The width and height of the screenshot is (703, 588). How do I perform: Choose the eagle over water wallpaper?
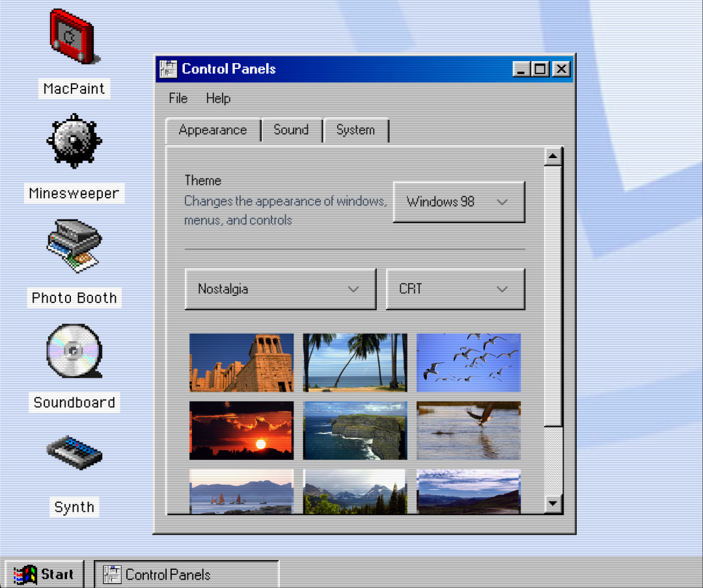click(x=469, y=431)
